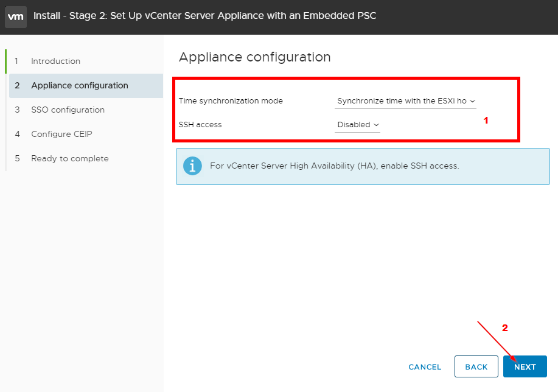Image resolution: width=558 pixels, height=392 pixels.
Task: Click the Appliance configuration page heading
Action: [255, 57]
